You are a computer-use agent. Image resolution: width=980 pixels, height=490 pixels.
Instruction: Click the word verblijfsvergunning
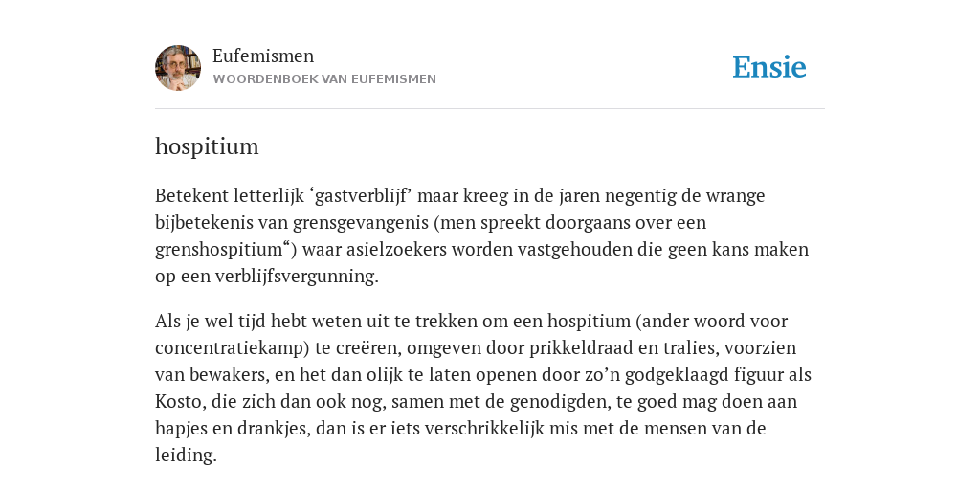(x=295, y=277)
